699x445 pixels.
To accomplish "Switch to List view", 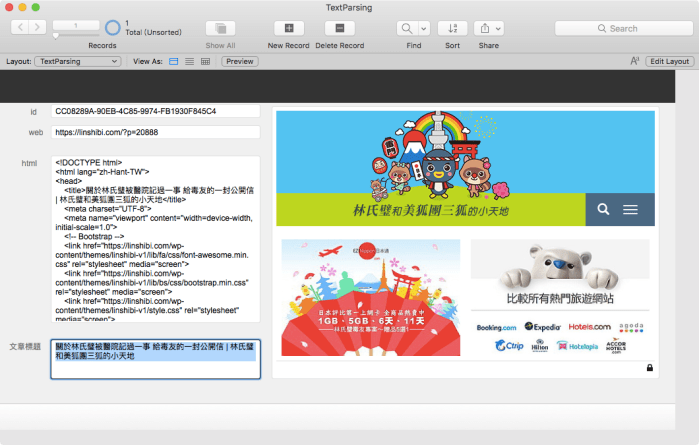I will click(190, 61).
